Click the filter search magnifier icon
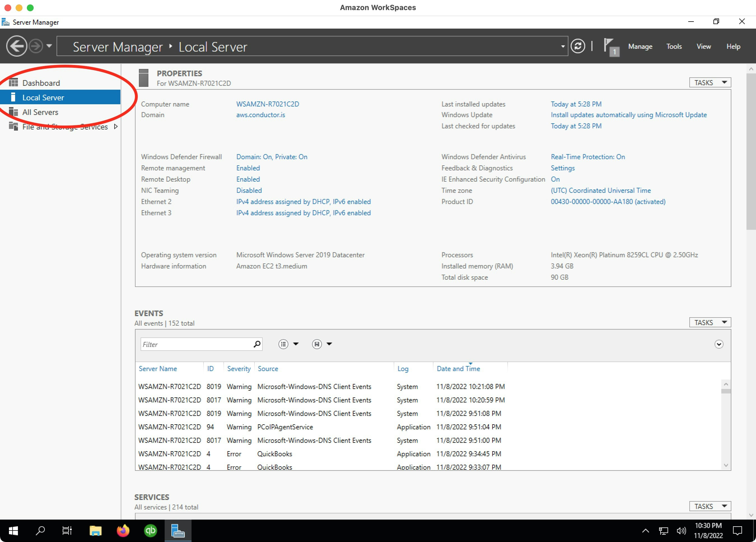756x542 pixels. pyautogui.click(x=257, y=344)
